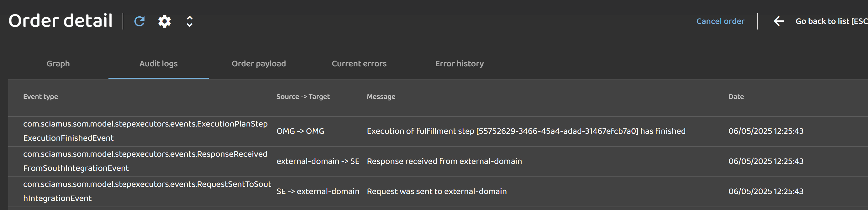Viewport: 868px width, 210px height.
Task: Click the Message column header
Action: click(x=381, y=97)
